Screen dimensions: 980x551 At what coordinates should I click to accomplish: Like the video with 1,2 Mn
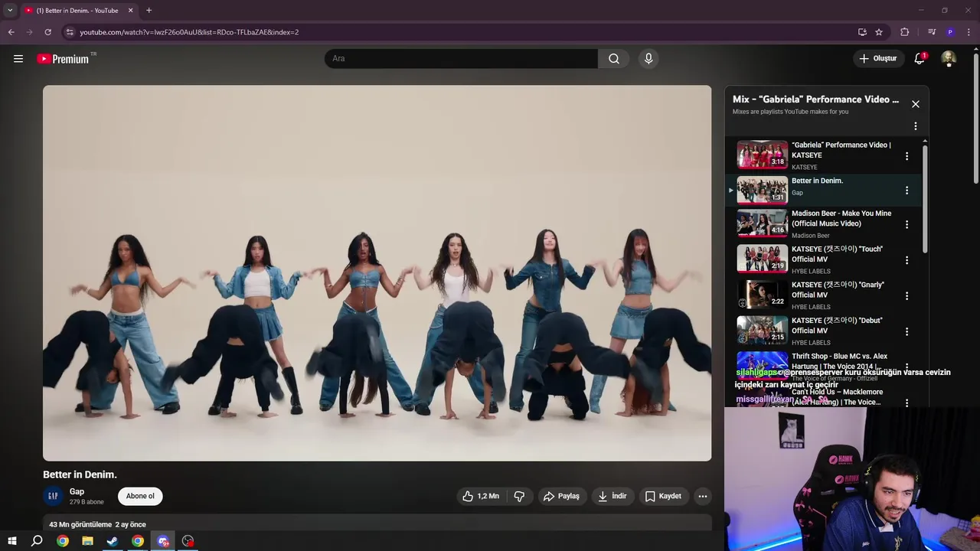click(x=481, y=497)
